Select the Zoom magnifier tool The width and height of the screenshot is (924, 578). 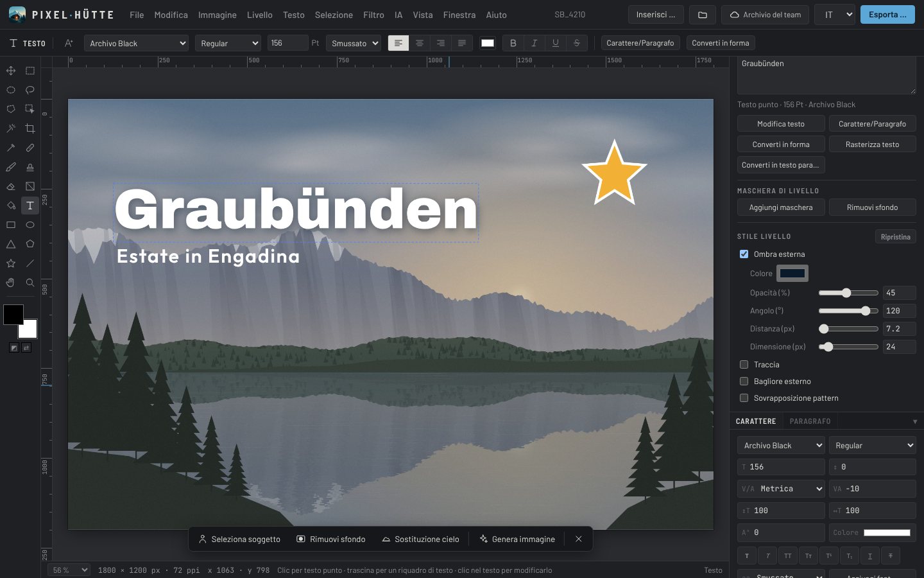[x=30, y=283]
